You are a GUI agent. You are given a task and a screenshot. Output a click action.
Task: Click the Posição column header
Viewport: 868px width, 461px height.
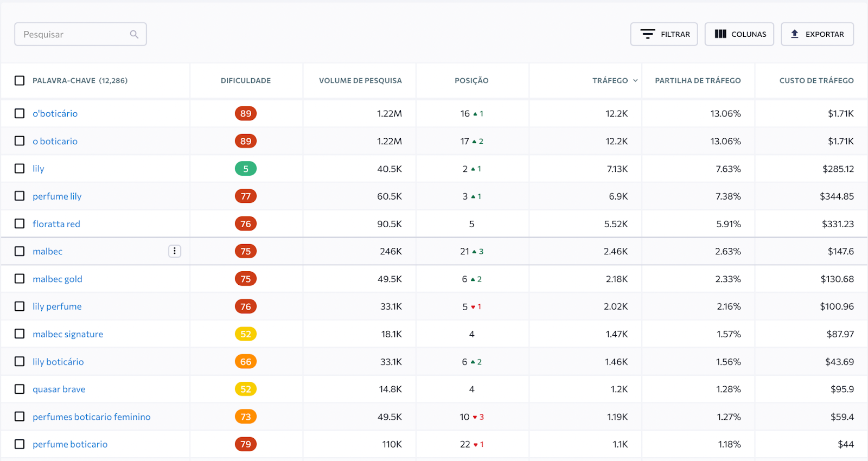[471, 80]
